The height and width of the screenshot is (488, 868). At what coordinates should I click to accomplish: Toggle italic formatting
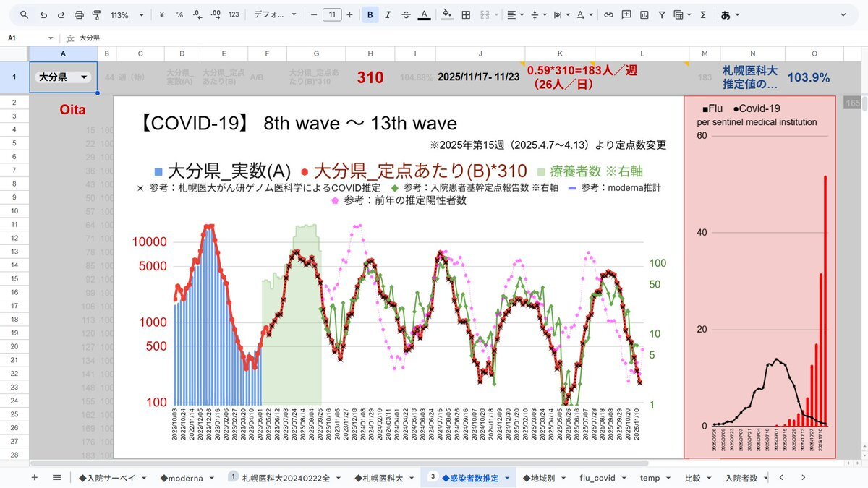pos(388,14)
